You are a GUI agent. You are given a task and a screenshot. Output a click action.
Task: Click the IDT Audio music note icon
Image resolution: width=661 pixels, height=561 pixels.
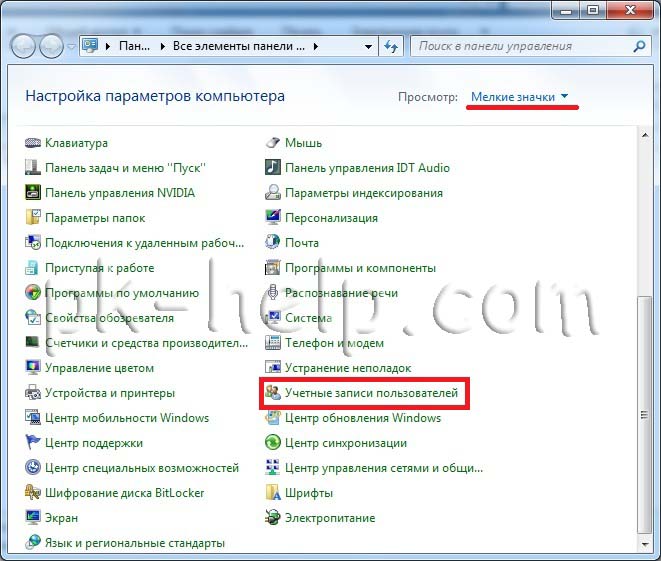pos(273,167)
